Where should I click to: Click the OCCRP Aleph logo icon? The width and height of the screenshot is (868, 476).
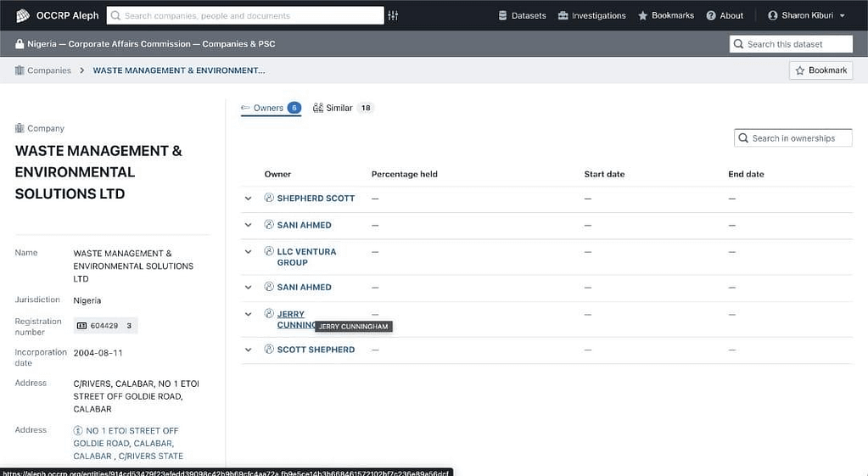[23, 15]
